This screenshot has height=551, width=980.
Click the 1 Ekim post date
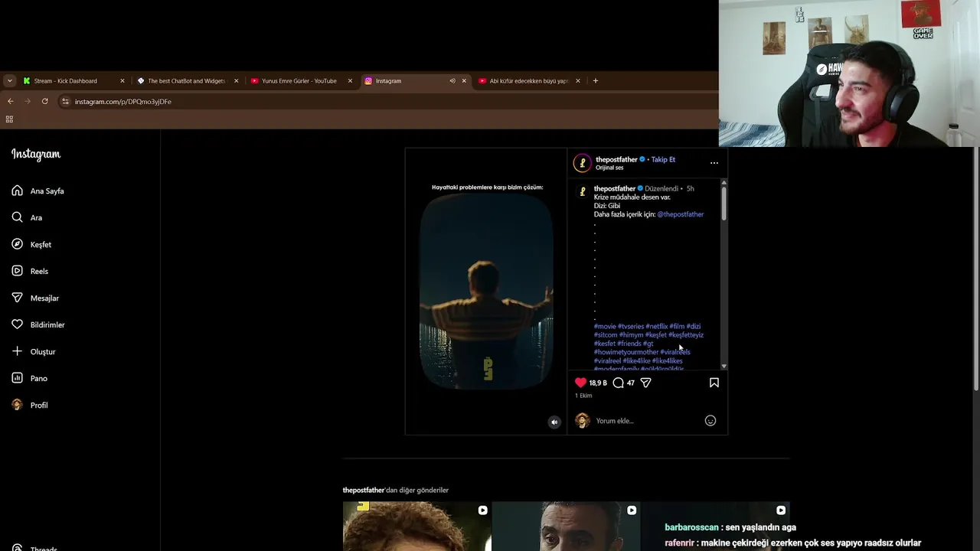(x=583, y=396)
